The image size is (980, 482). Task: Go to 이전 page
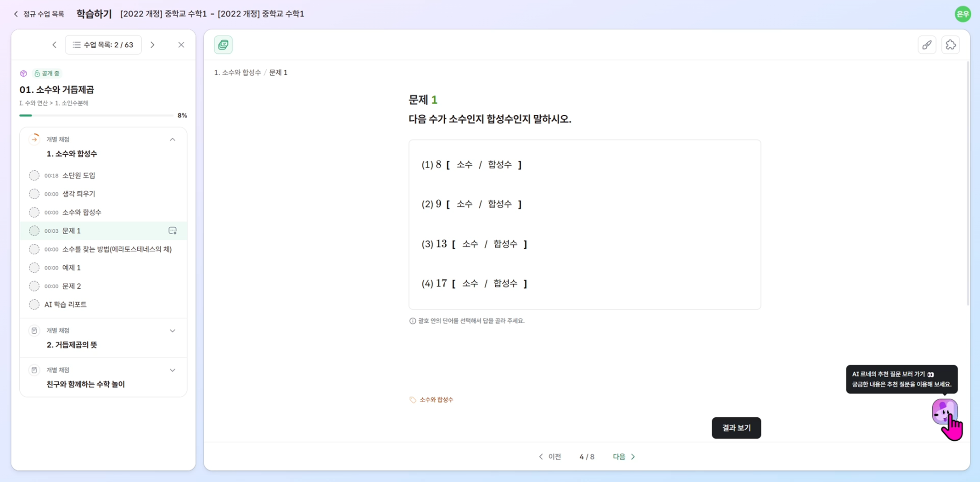[550, 457]
